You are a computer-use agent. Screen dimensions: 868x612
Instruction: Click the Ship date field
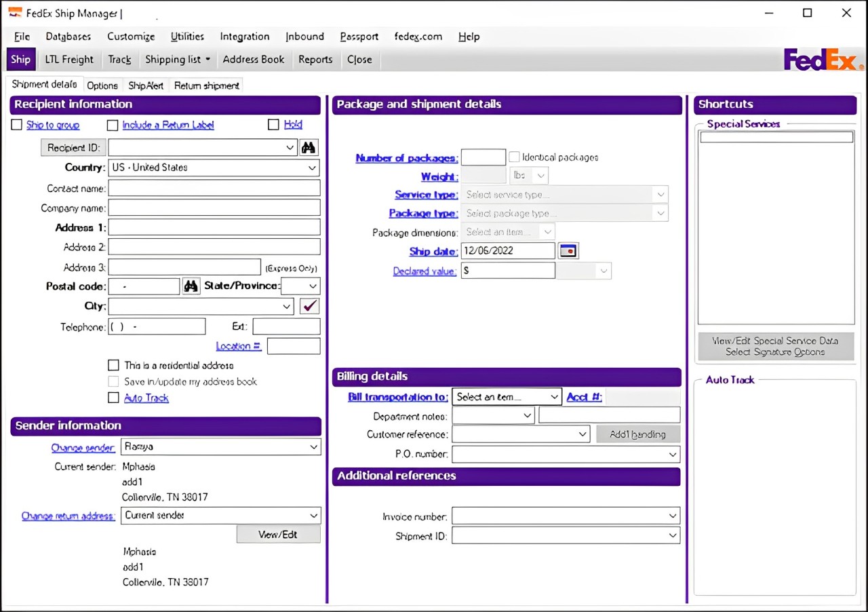point(508,251)
